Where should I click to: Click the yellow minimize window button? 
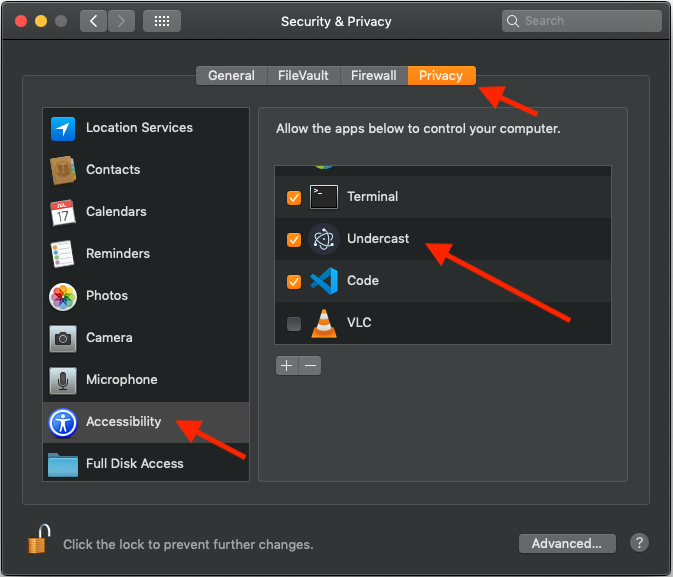click(x=41, y=21)
